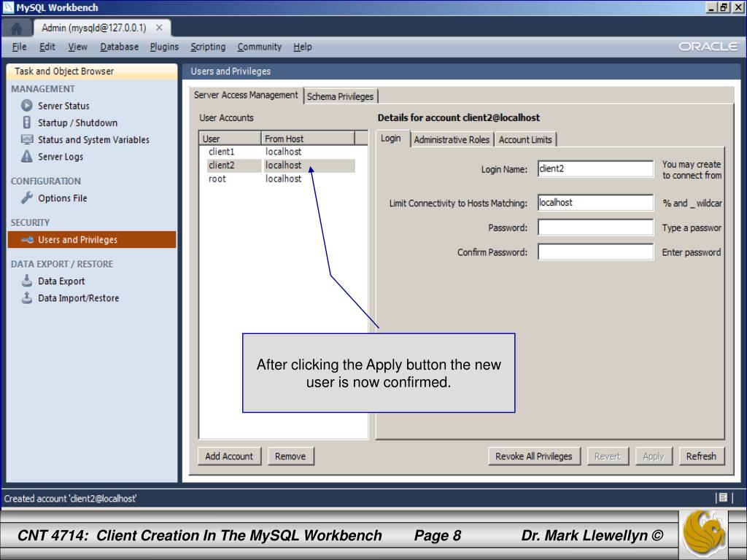This screenshot has width=747, height=560.
Task: Click the Revoke All Privileges button
Action: [533, 456]
